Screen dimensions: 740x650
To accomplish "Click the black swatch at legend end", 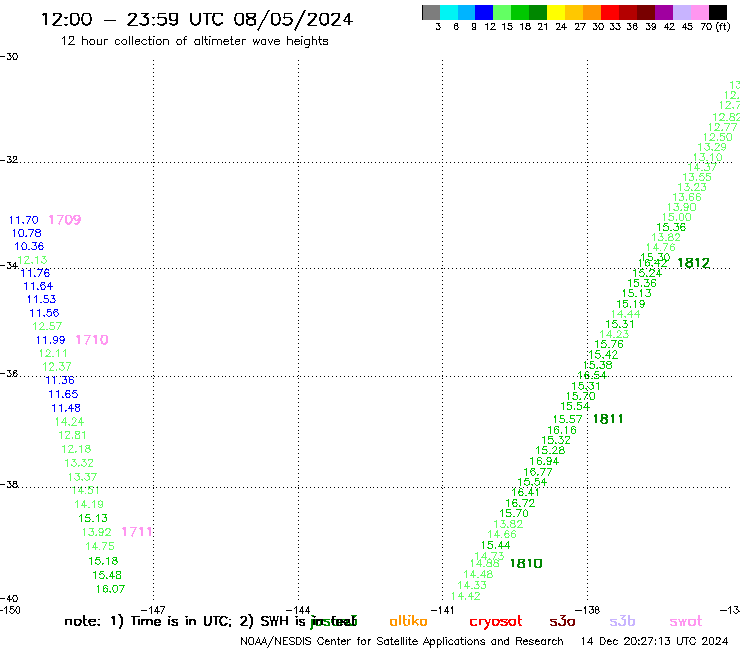I will pyautogui.click(x=717, y=12).
